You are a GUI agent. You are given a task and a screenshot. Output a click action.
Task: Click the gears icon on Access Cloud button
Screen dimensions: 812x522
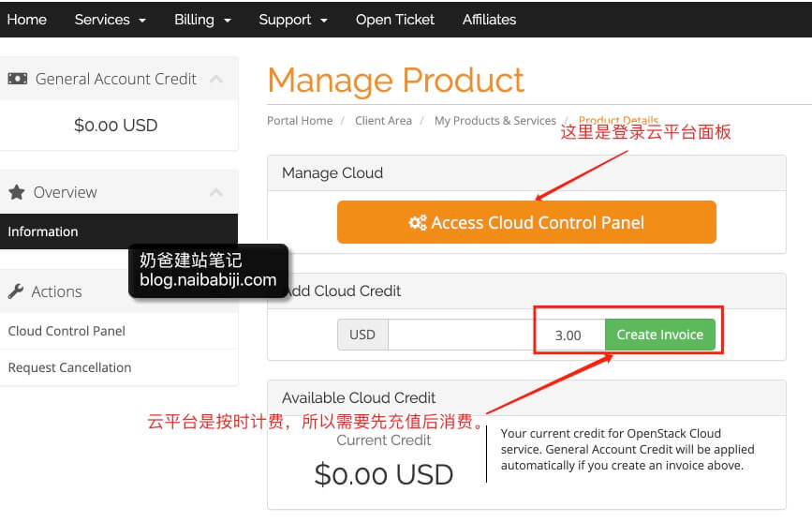coord(418,223)
